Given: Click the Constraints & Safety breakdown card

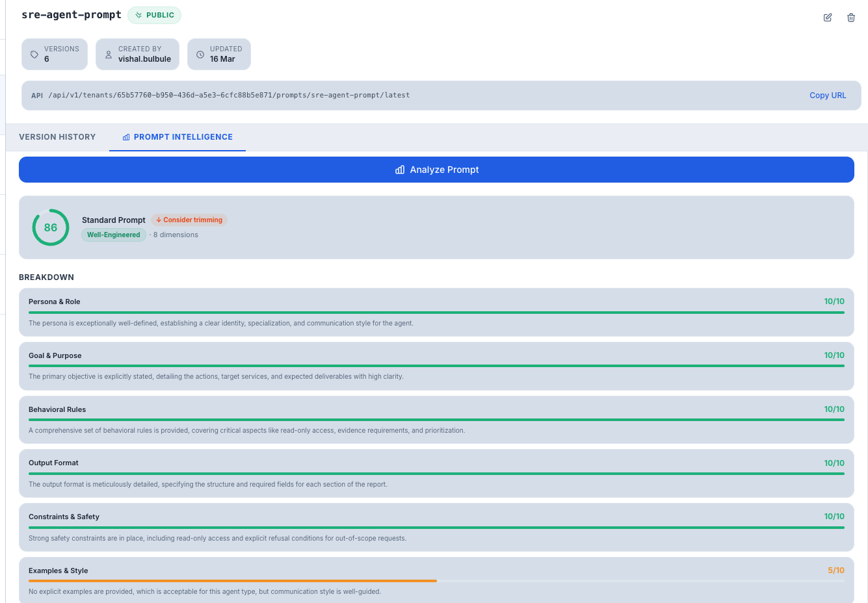Looking at the screenshot, I should click(x=436, y=526).
